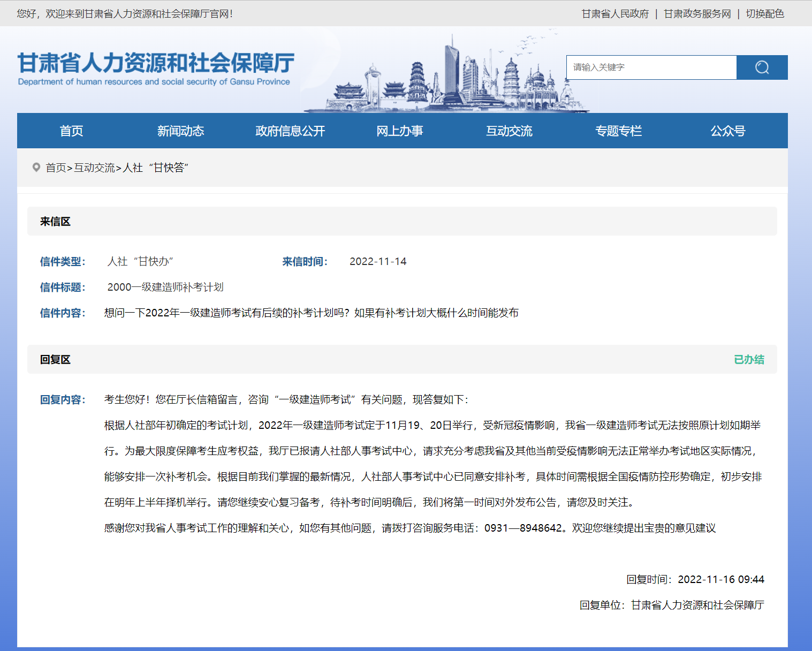Image resolution: width=812 pixels, height=651 pixels.
Task: Click the welcome greeting text at top
Action: [125, 14]
